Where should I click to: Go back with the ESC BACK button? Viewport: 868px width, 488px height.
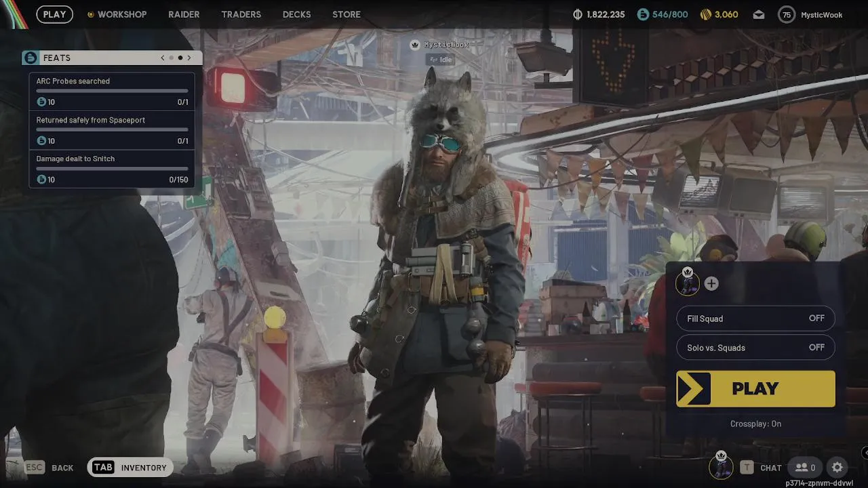coord(49,468)
